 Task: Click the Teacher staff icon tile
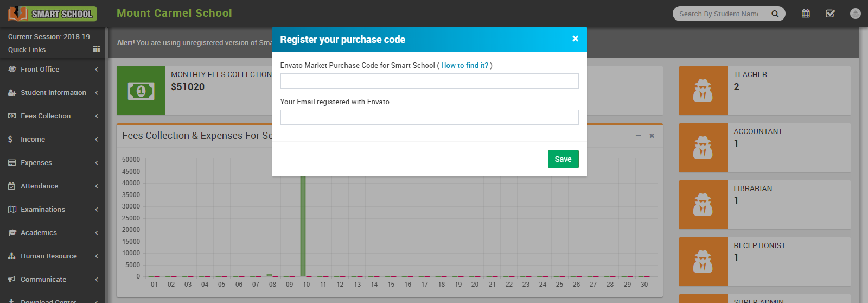click(703, 91)
